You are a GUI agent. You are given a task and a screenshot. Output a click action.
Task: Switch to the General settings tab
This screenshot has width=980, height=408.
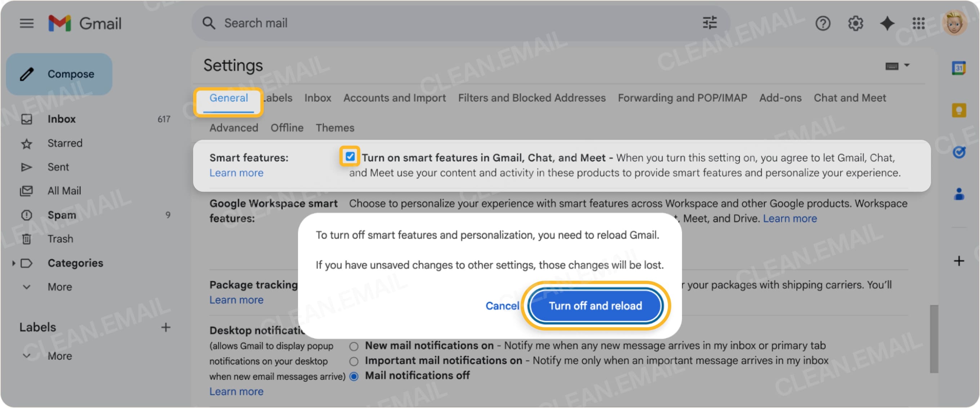[x=228, y=98]
